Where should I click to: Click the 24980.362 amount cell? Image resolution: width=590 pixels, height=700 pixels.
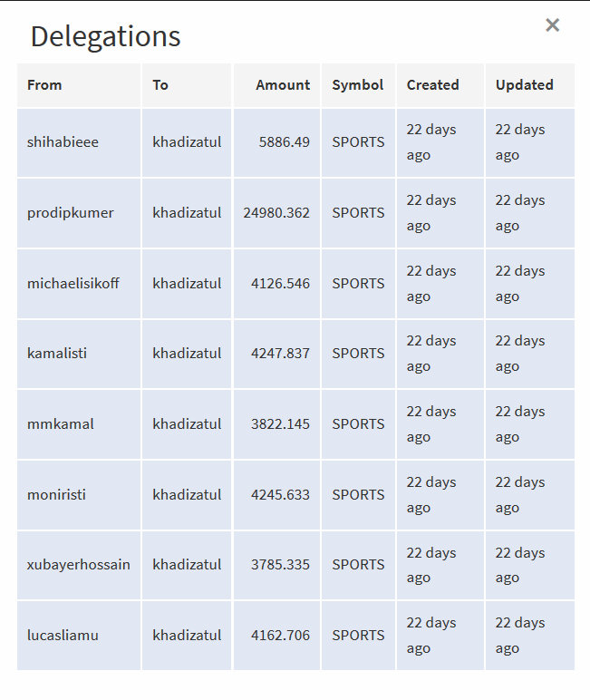click(276, 213)
